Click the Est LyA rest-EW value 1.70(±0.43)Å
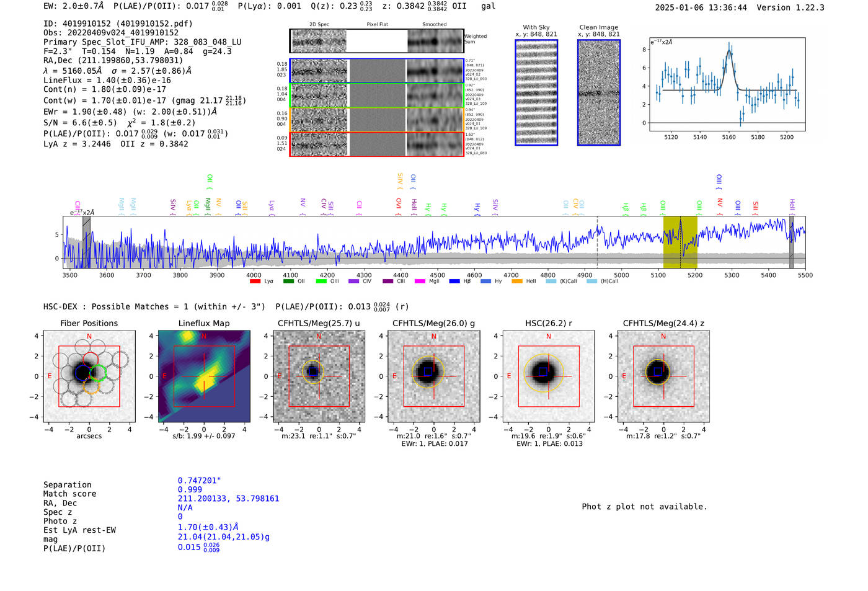Image resolution: width=868 pixels, height=591 pixels. pos(208,527)
